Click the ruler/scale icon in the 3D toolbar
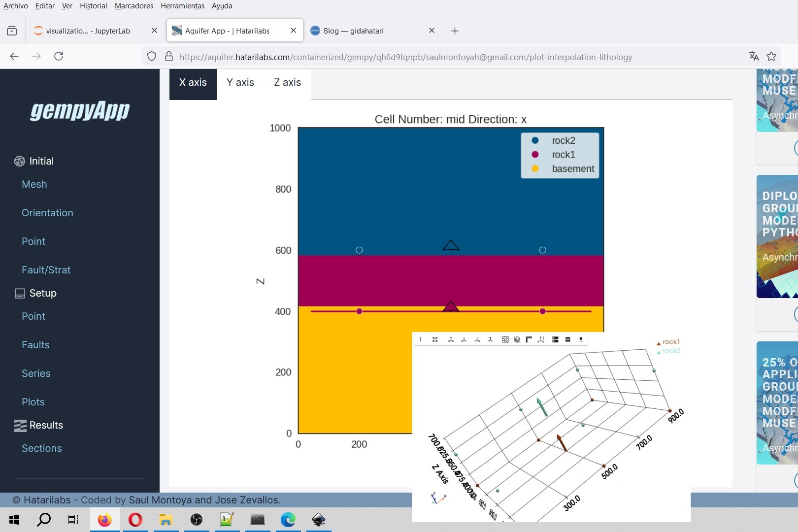The image size is (798, 532). (x=529, y=339)
